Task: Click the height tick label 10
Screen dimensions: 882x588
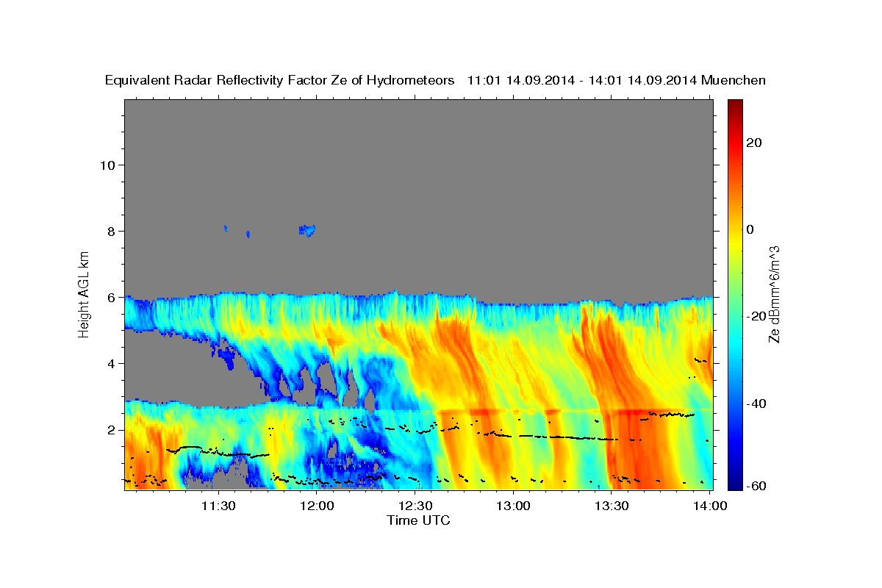Action: tap(107, 165)
